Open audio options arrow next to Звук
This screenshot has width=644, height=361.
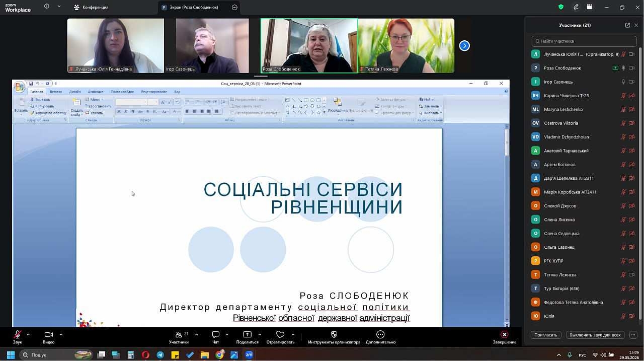coord(28,334)
